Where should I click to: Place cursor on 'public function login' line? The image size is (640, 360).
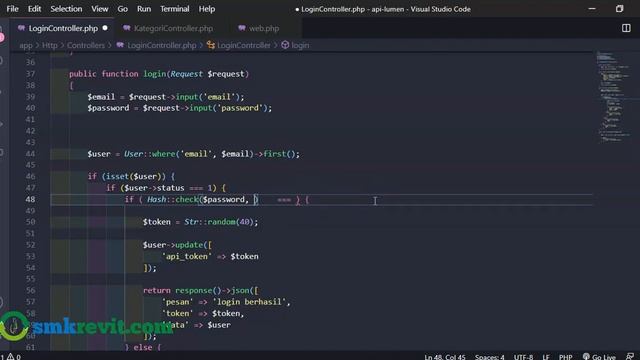[x=159, y=74]
